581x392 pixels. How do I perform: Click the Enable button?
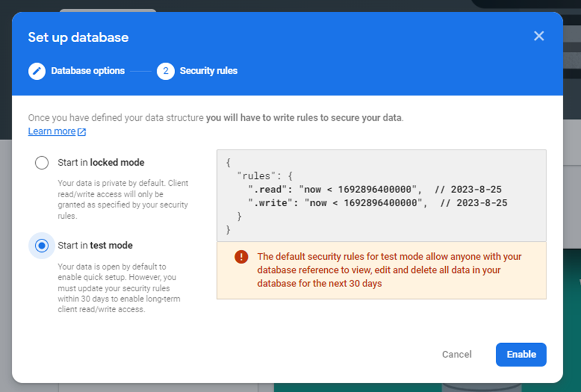(521, 354)
